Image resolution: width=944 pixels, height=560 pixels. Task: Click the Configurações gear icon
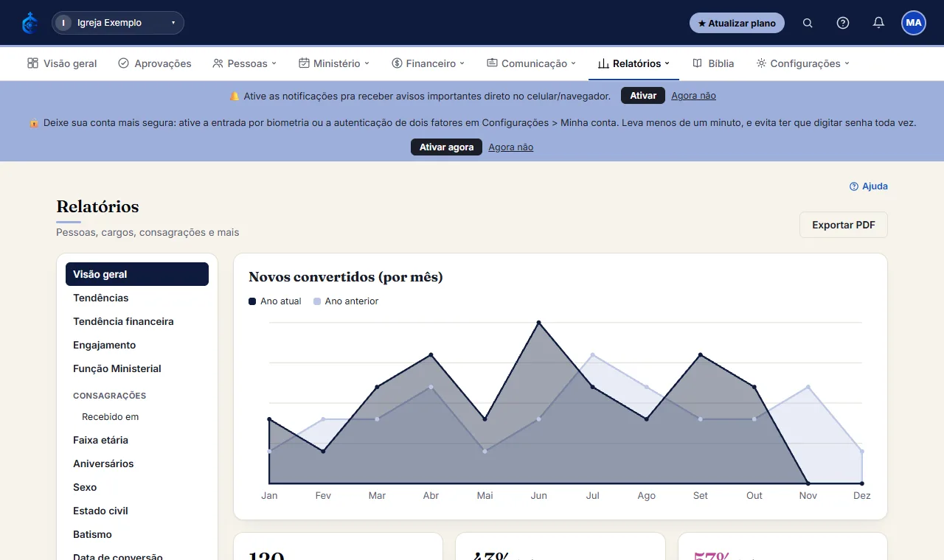point(761,63)
